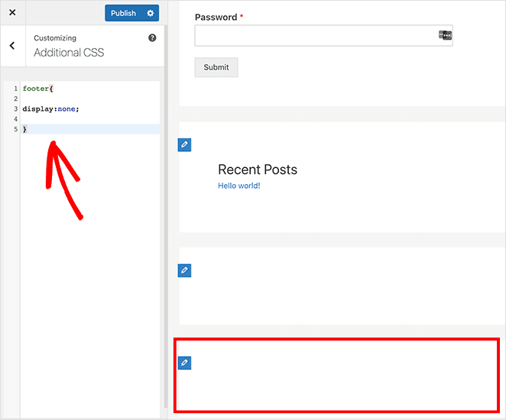Focus the Password input field
Screen dimensions: 506x420
pos(315,36)
